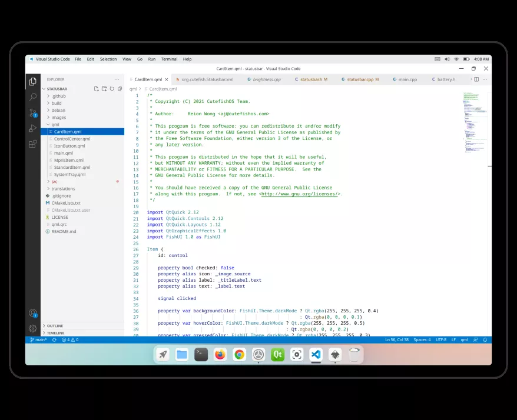Expand the TIMELINE section
The width and height of the screenshot is (517, 420).
(x=82, y=333)
